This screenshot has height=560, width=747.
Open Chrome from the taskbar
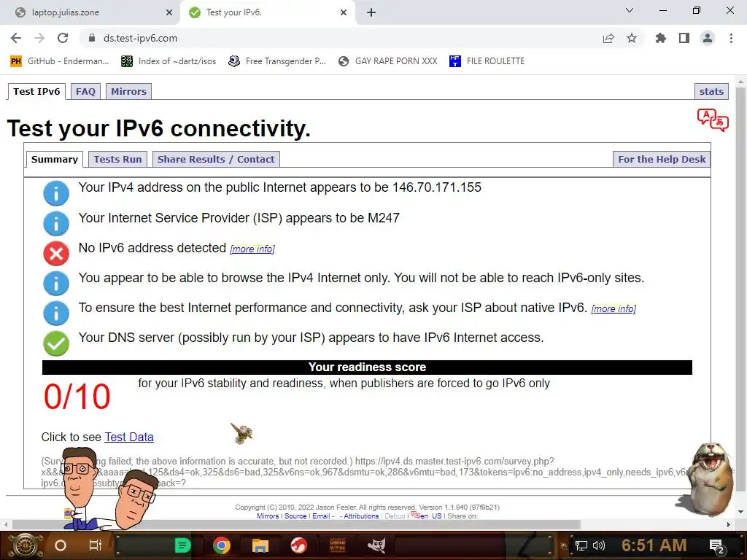(222, 545)
